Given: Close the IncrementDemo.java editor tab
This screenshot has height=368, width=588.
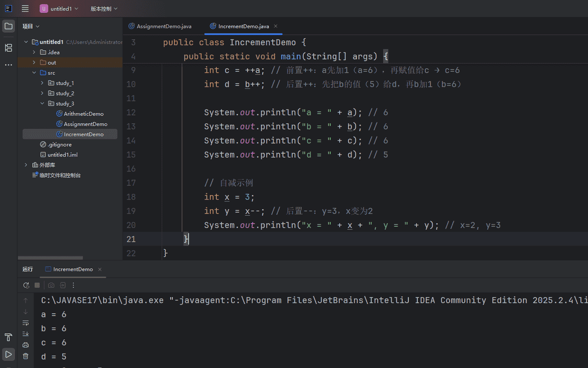Looking at the screenshot, I should 276,26.
